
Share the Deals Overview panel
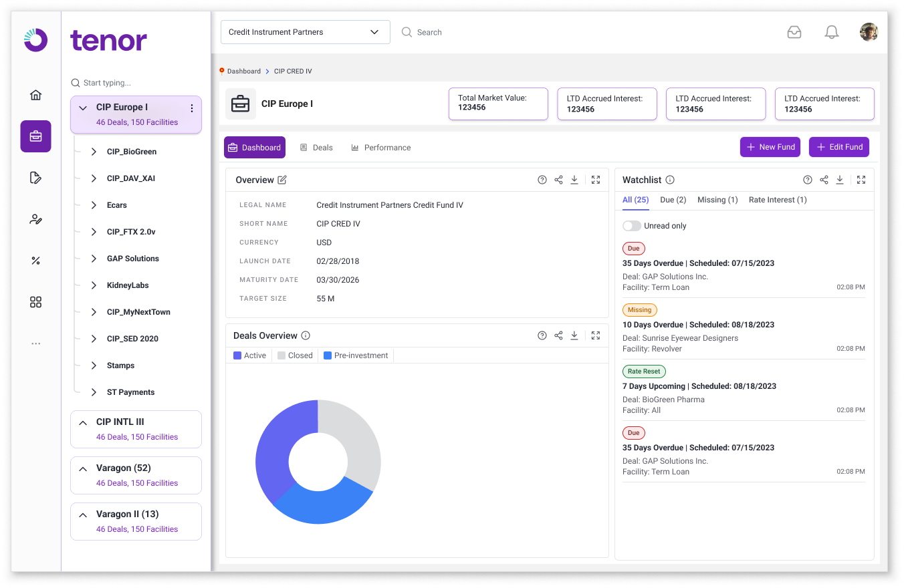(x=558, y=335)
